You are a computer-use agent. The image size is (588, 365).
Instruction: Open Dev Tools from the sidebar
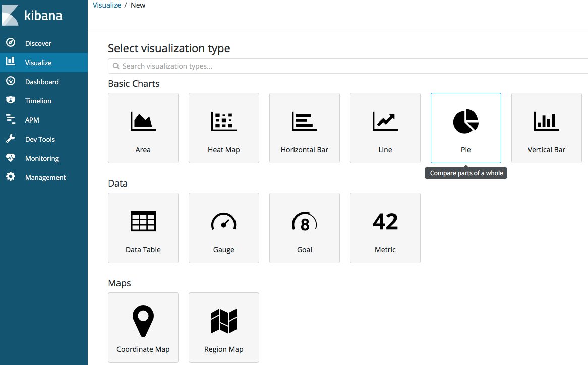click(44, 139)
